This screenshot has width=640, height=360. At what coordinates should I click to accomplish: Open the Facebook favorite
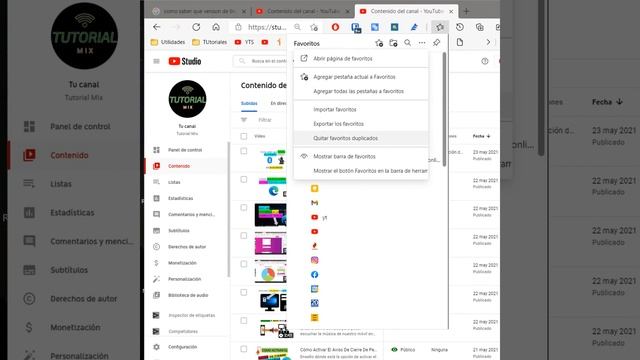coord(315,274)
